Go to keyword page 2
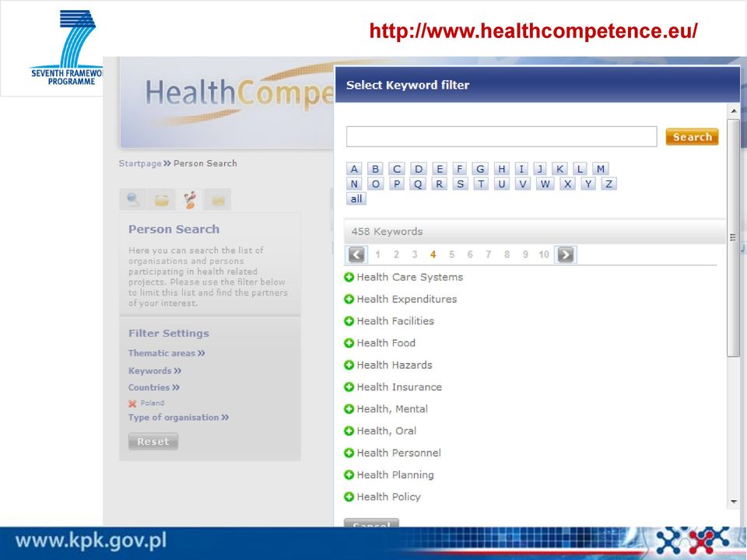Image resolution: width=747 pixels, height=560 pixels. coord(396,255)
